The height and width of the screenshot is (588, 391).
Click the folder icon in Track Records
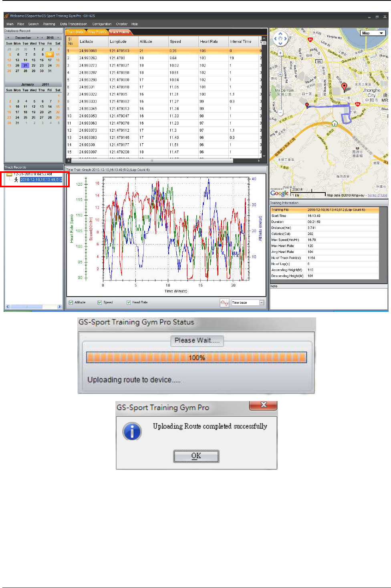tap(9, 175)
